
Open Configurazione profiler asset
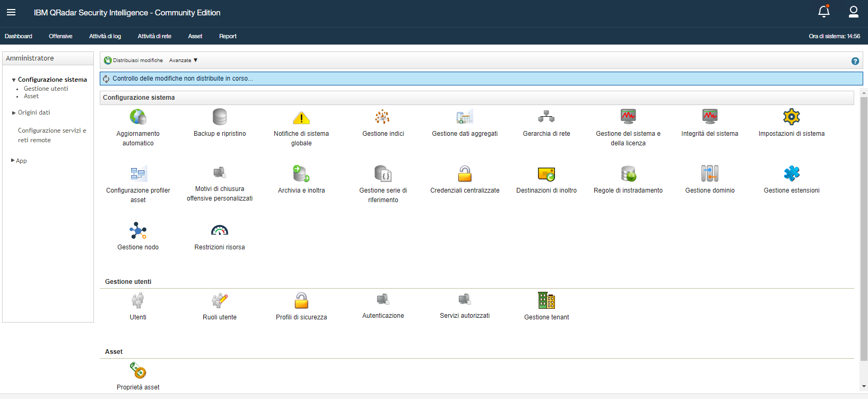[138, 185]
